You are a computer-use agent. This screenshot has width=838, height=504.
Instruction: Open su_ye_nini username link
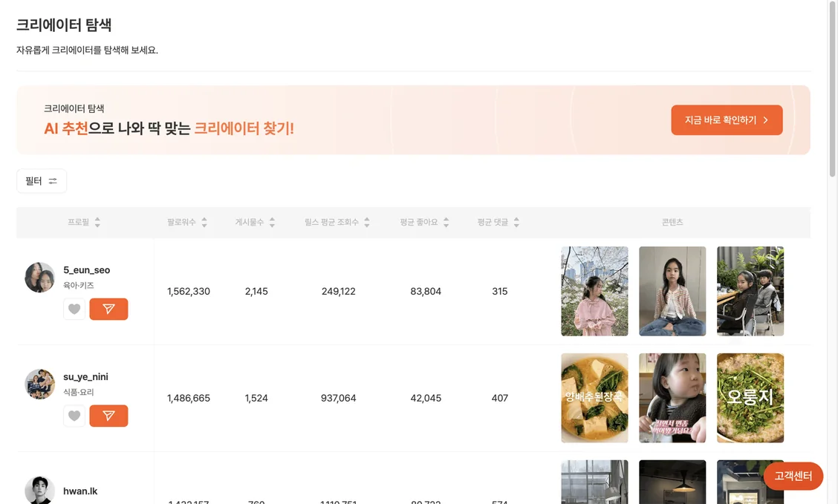(85, 377)
